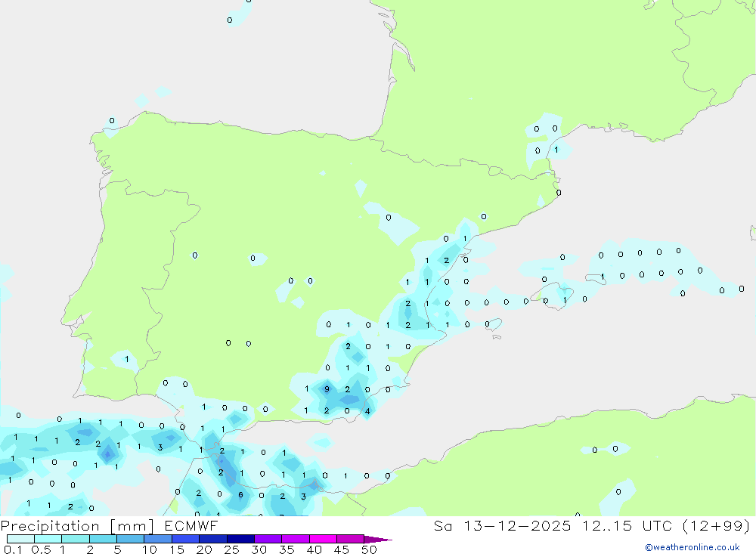Screen dimensions: 756x554
Task: Click the legend label "15"
Action: point(177,549)
